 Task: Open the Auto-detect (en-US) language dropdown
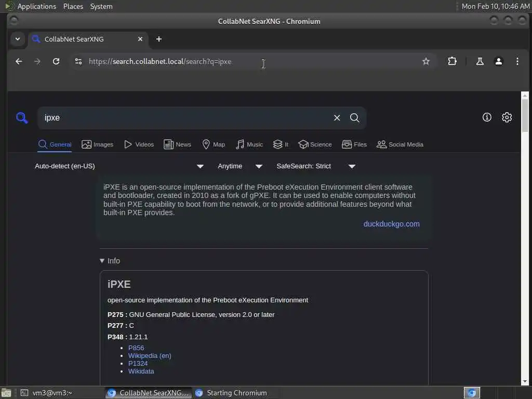tap(119, 166)
